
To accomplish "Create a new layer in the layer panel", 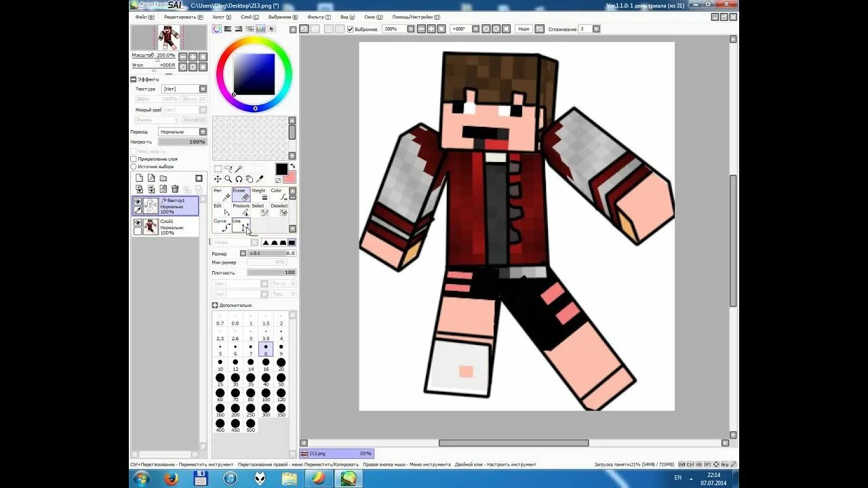I will click(x=139, y=178).
